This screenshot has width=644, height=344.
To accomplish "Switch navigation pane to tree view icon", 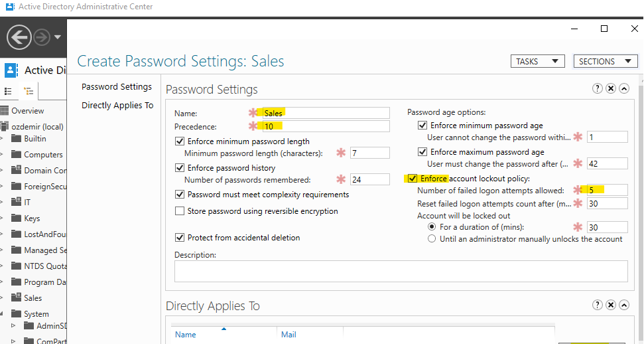I will click(29, 91).
